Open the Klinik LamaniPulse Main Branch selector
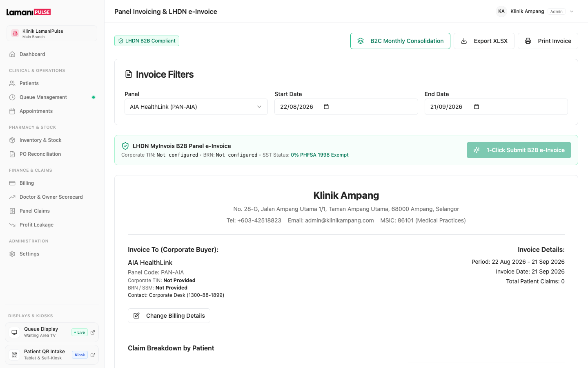 point(52,34)
